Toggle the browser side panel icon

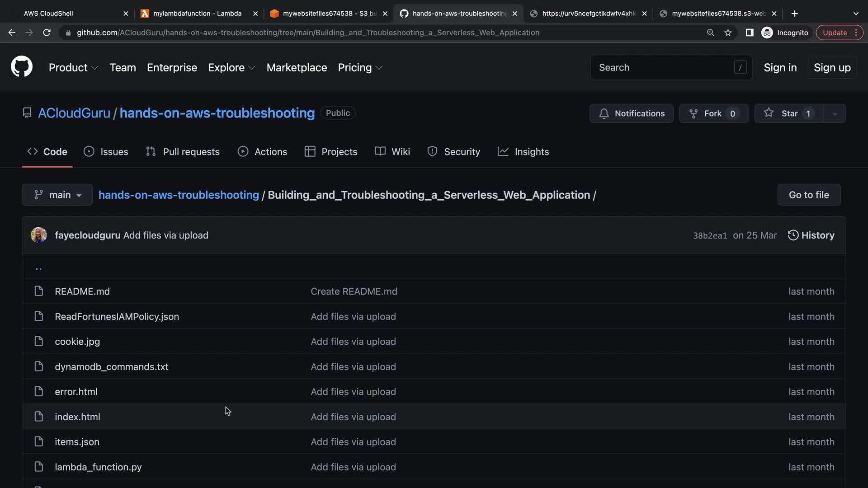coord(749,33)
